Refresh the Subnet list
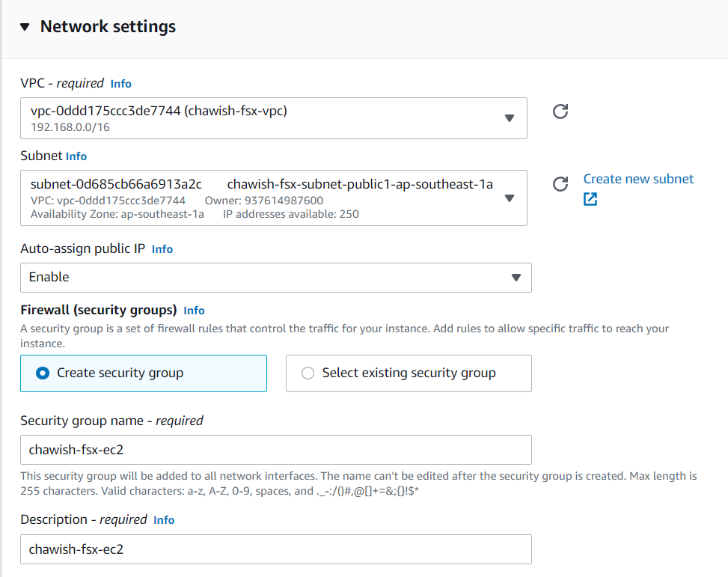The image size is (728, 577). pos(560,183)
